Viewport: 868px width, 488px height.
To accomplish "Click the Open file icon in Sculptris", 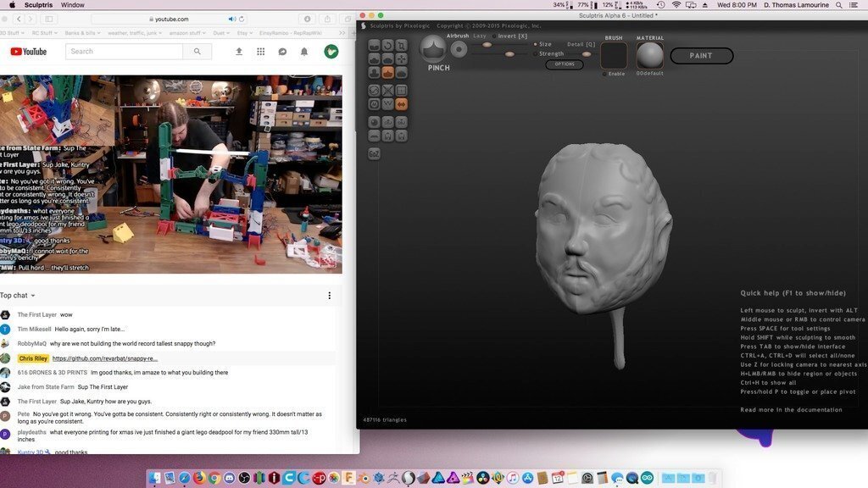I will click(387, 136).
